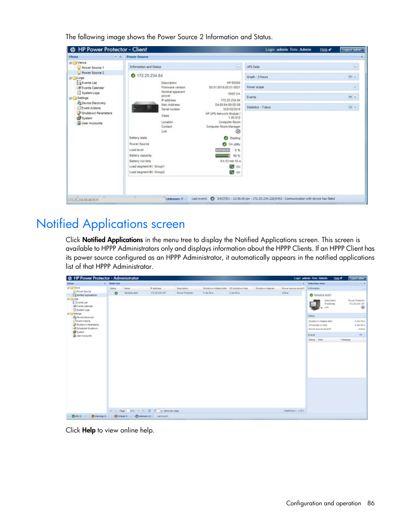Image resolution: width=411 pixels, height=532 pixels.
Task: Click the Statistics panel settings icon
Action: pos(350,107)
